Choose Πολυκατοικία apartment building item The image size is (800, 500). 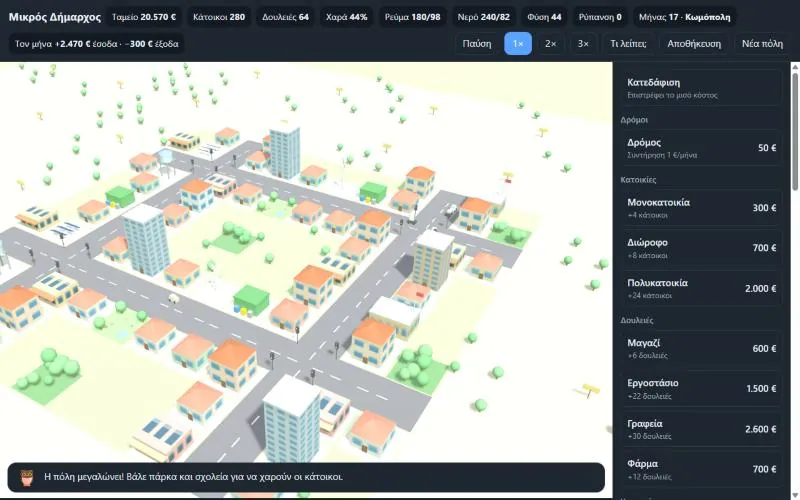[701, 288]
